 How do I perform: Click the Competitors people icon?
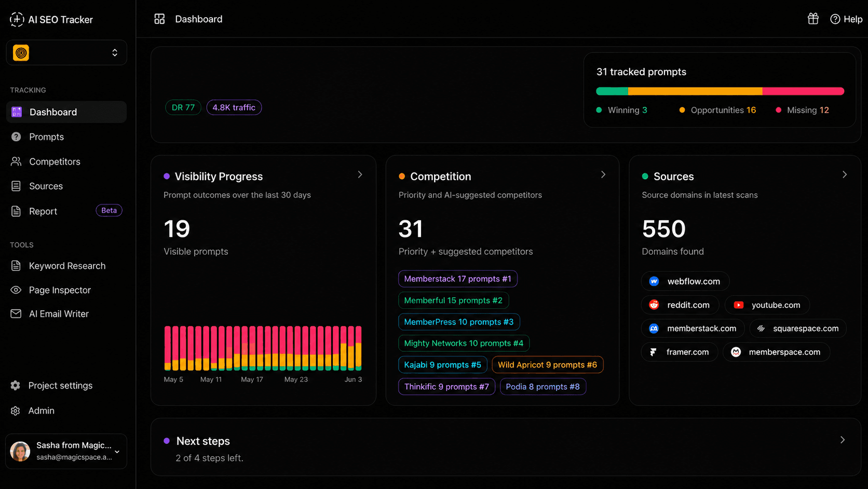coord(16,162)
